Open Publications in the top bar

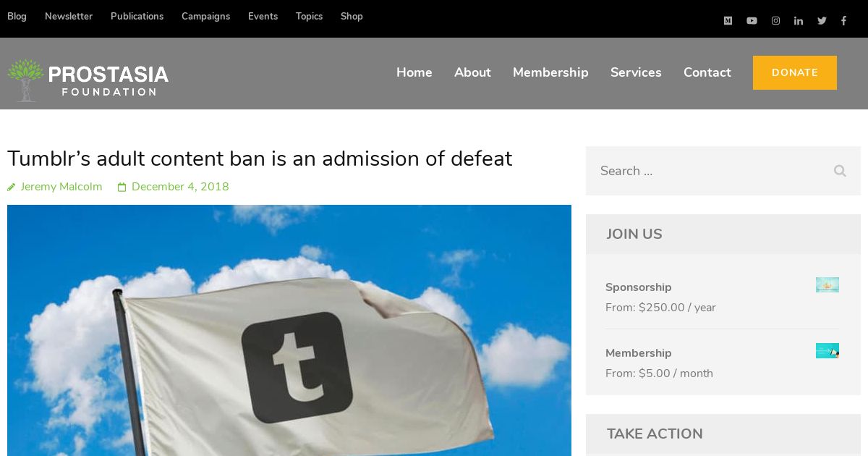click(x=137, y=17)
